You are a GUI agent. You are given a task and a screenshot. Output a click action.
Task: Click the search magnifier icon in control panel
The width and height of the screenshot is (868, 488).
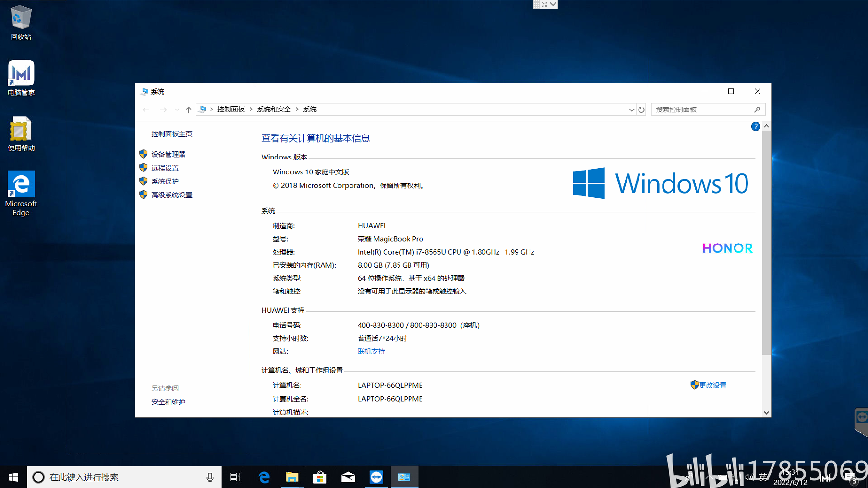tap(758, 110)
